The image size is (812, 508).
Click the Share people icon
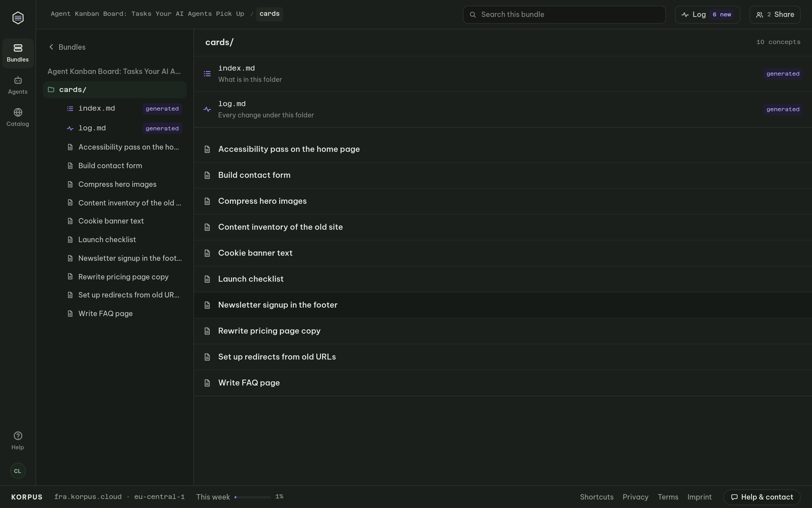coord(759,15)
